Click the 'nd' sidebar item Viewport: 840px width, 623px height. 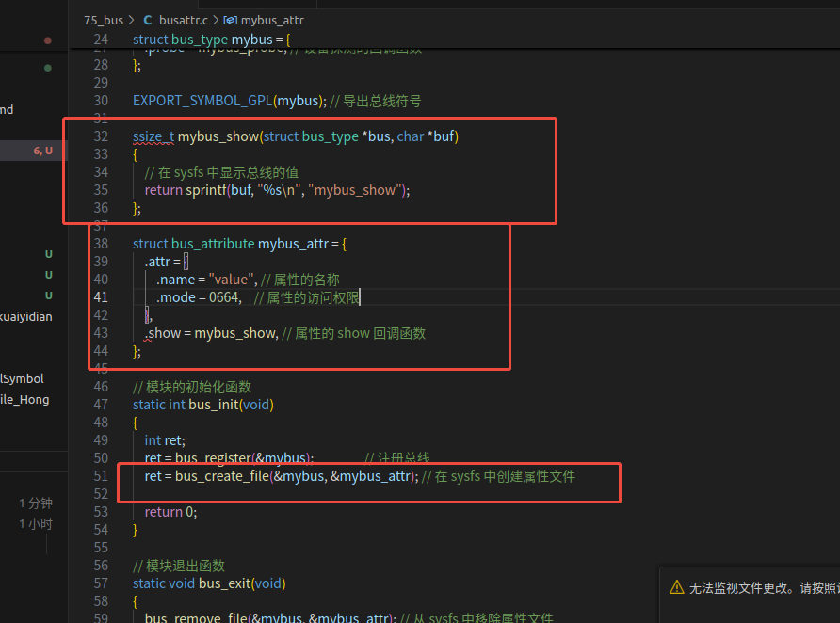click(7, 110)
